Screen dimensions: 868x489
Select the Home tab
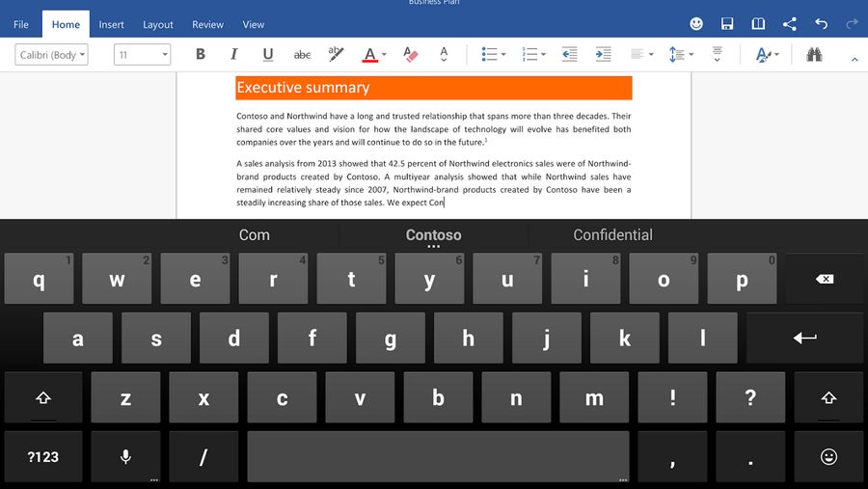pyautogui.click(x=66, y=24)
